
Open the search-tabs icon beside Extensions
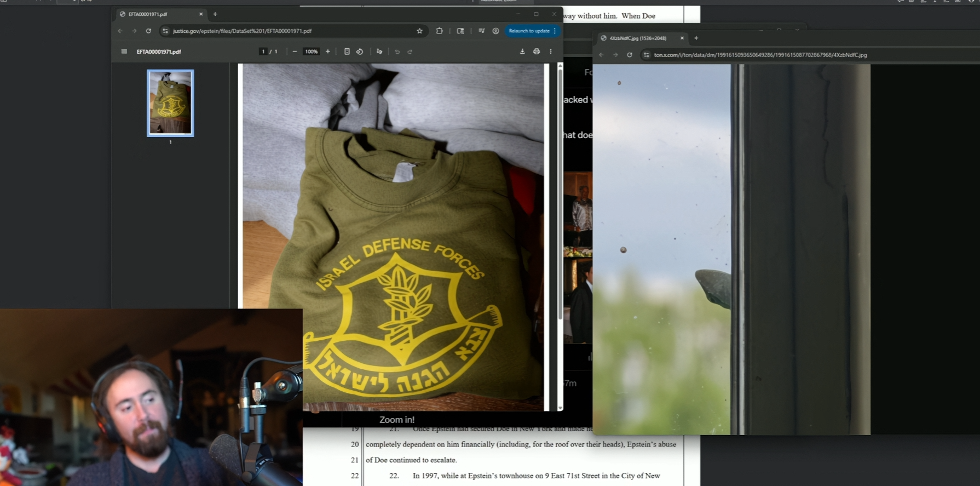pyautogui.click(x=460, y=31)
